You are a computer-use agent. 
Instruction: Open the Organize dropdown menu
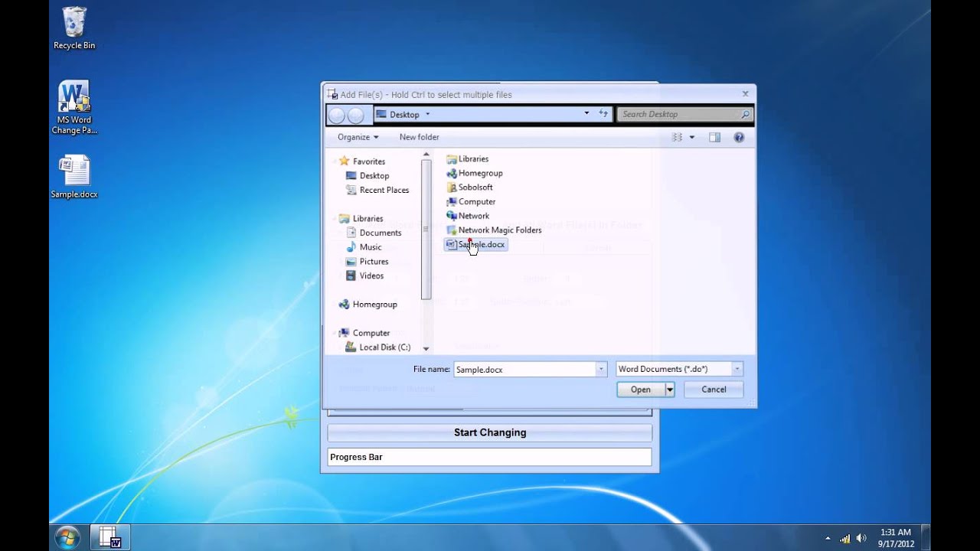pos(358,138)
